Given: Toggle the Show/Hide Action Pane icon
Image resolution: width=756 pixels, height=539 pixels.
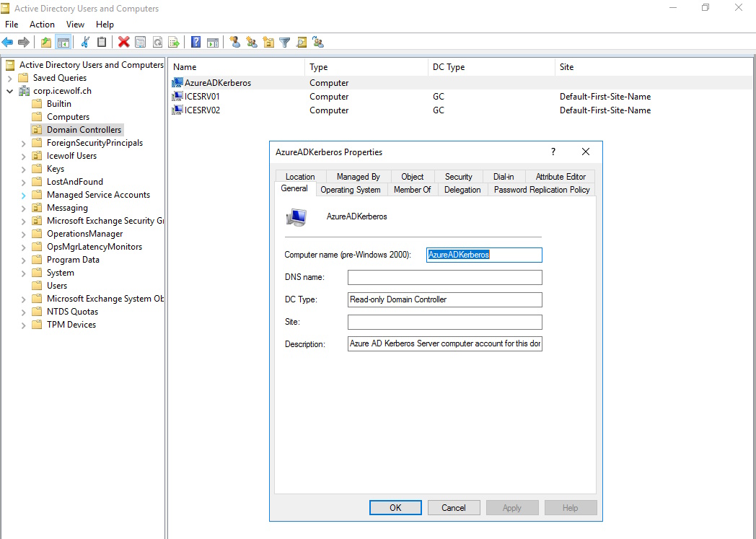Looking at the screenshot, I should click(x=213, y=43).
